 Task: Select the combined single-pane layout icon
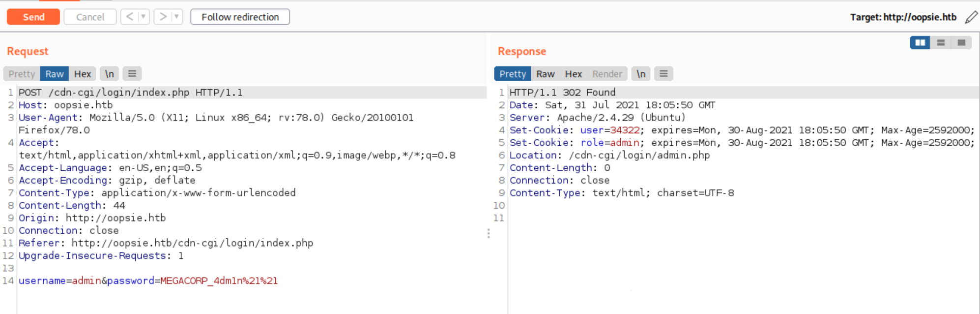coord(961,43)
